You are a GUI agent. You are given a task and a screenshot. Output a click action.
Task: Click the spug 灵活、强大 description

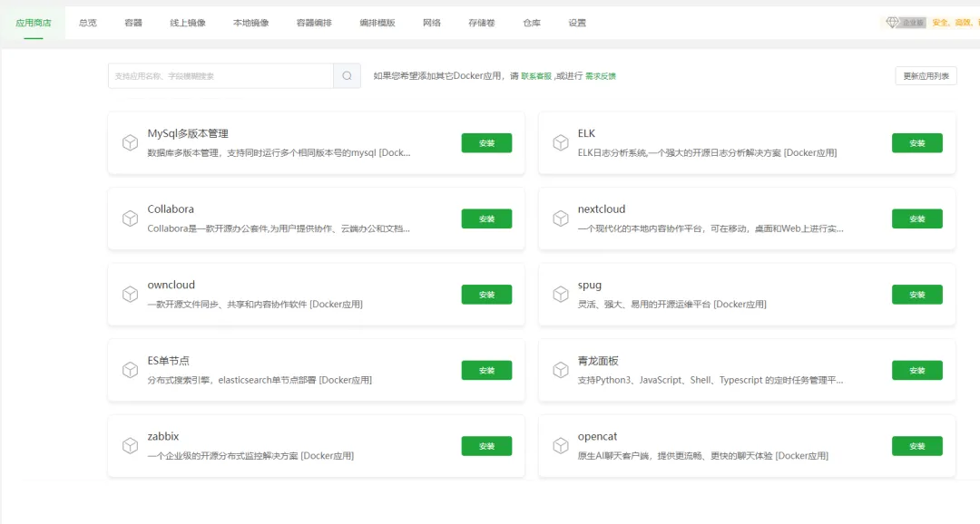pyautogui.click(x=671, y=305)
